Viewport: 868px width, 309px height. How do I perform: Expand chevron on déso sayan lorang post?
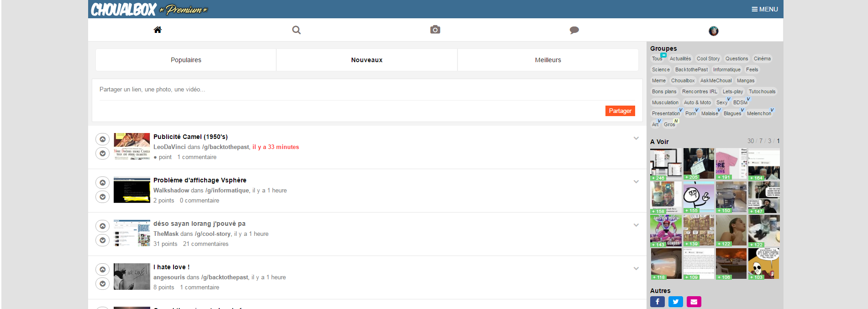636,225
